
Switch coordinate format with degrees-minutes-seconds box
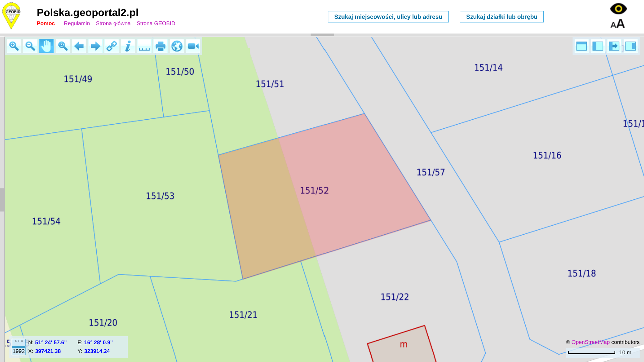[19, 343]
